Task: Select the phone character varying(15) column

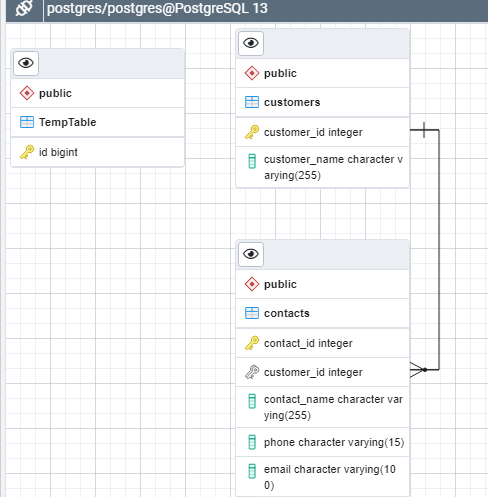Action: (x=322, y=442)
